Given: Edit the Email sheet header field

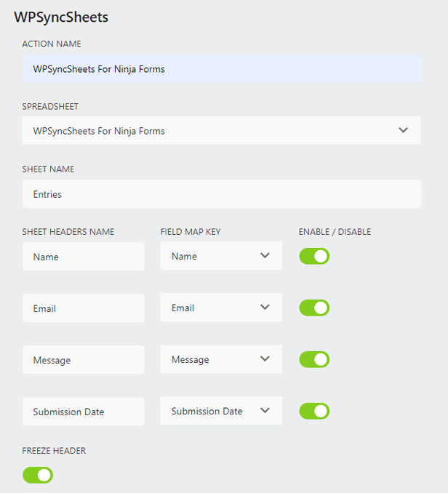Looking at the screenshot, I should (x=84, y=308).
